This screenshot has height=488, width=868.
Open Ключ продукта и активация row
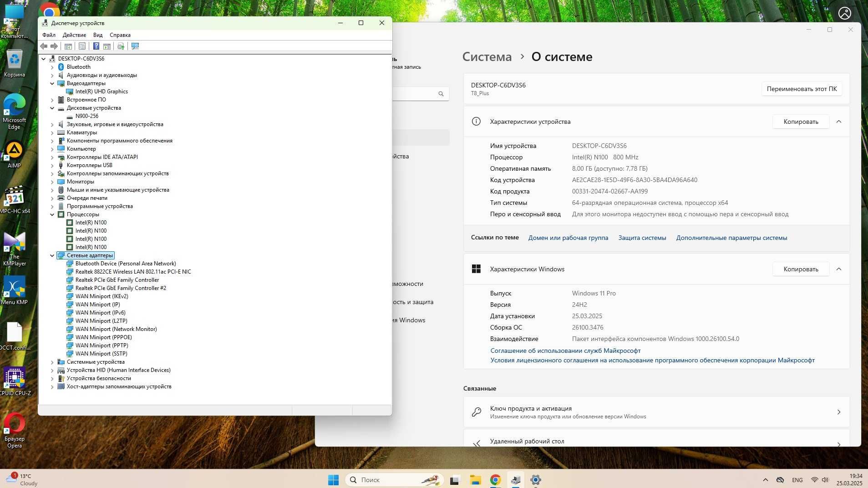point(656,412)
